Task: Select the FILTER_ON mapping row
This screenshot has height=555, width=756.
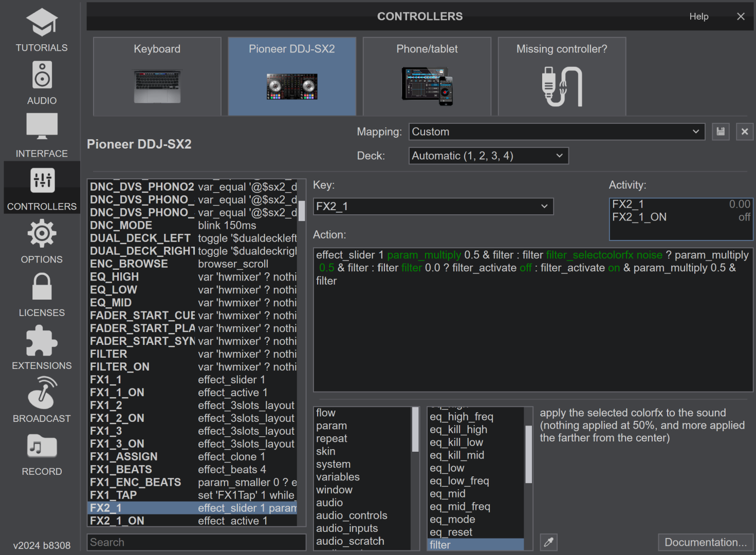Action: pos(192,366)
